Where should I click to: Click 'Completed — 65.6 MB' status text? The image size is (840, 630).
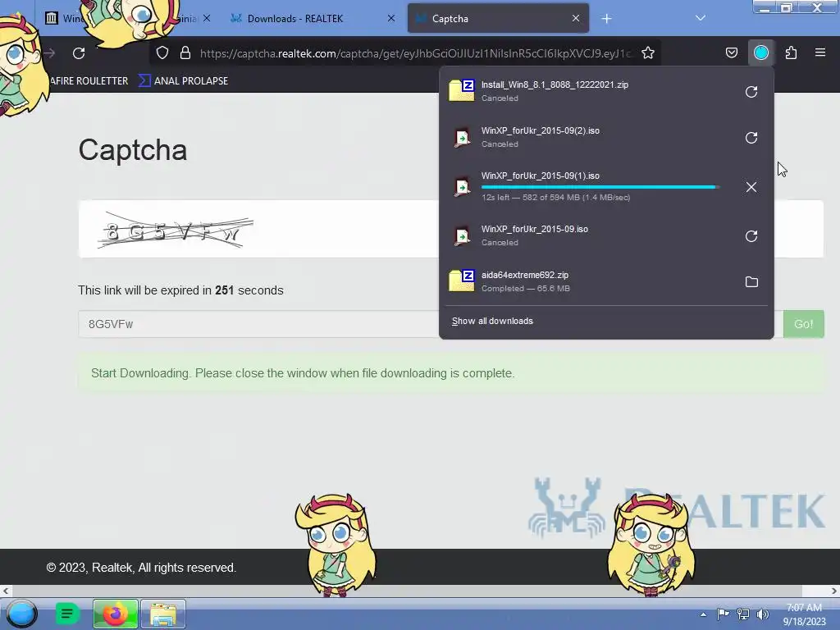pyautogui.click(x=526, y=288)
